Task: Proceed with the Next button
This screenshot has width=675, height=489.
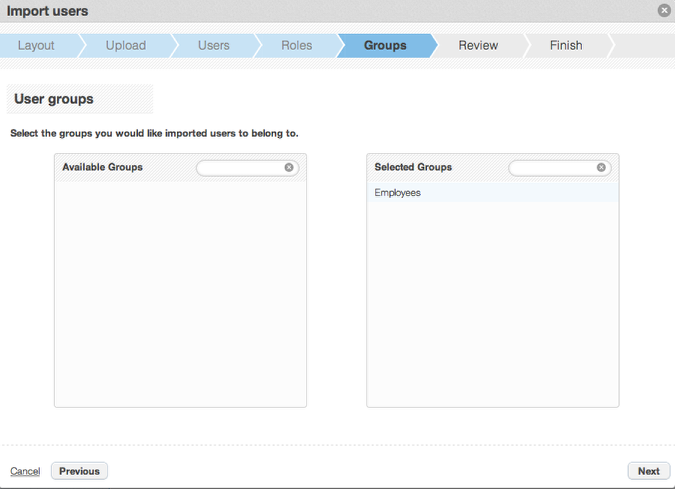Action: coord(649,471)
